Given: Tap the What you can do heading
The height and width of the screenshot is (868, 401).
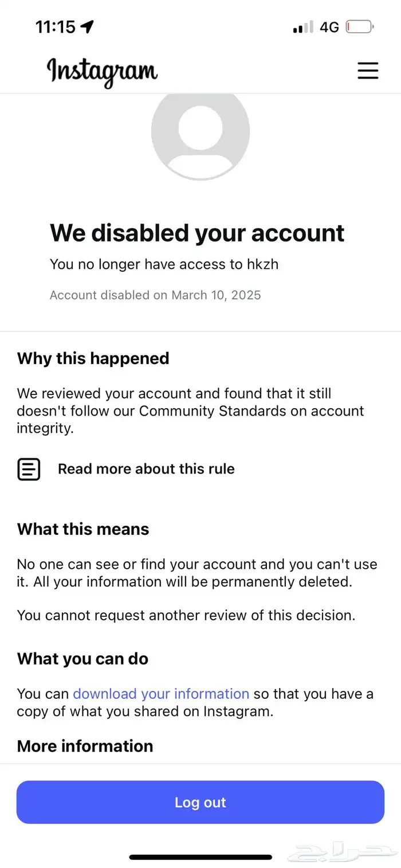Looking at the screenshot, I should [x=82, y=659].
